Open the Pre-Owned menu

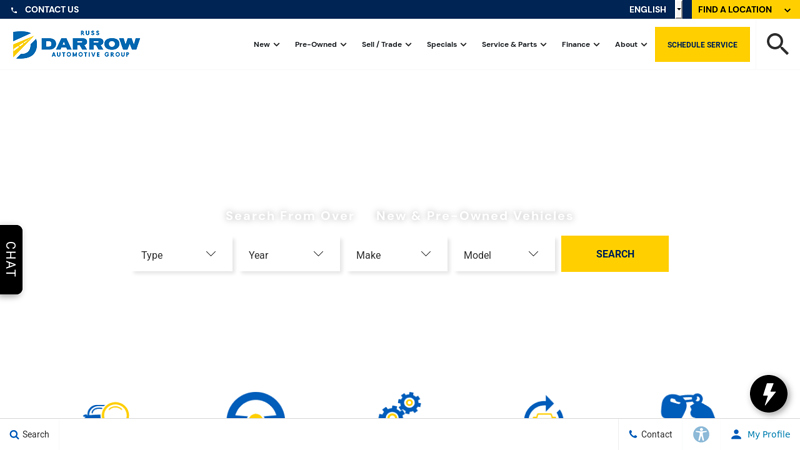tap(320, 44)
